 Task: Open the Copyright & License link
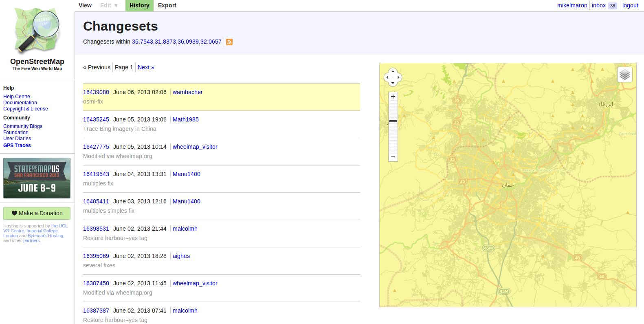click(26, 109)
